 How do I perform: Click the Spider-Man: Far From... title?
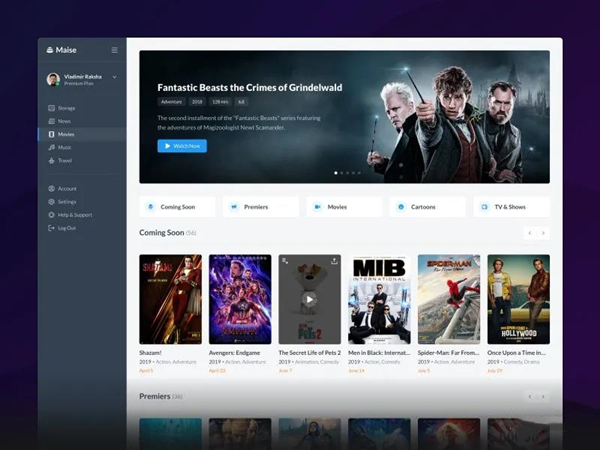coord(448,353)
